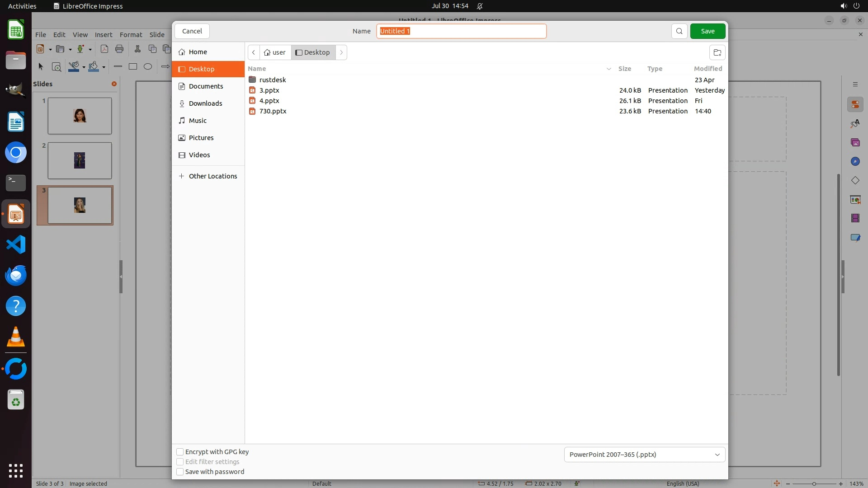Select the 730.pptx file entry
Screen dimensions: 868x488
[x=273, y=111]
